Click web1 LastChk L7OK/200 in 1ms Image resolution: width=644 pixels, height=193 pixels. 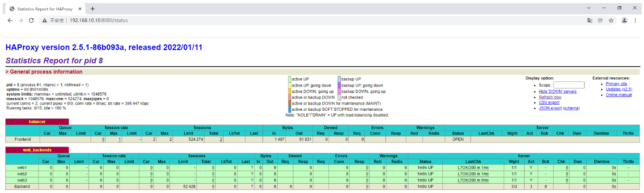[473, 168]
